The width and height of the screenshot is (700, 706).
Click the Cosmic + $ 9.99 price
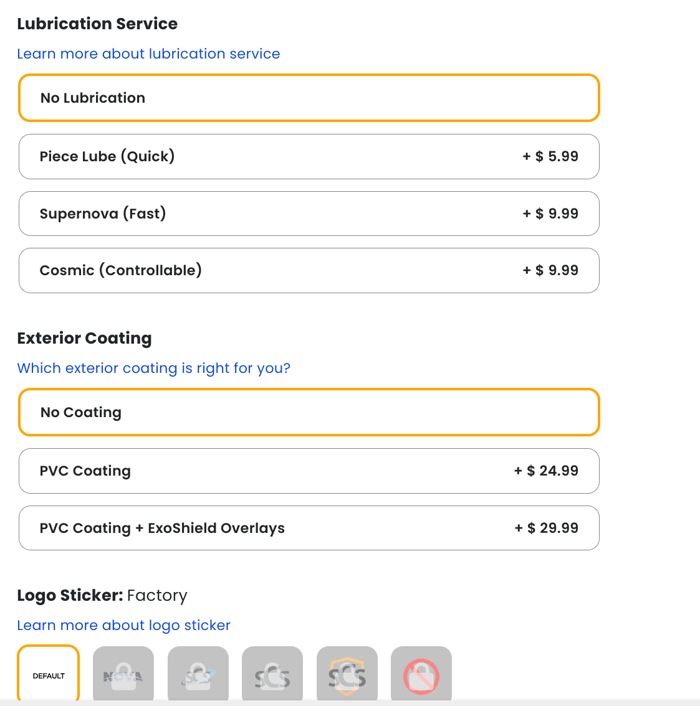point(550,271)
